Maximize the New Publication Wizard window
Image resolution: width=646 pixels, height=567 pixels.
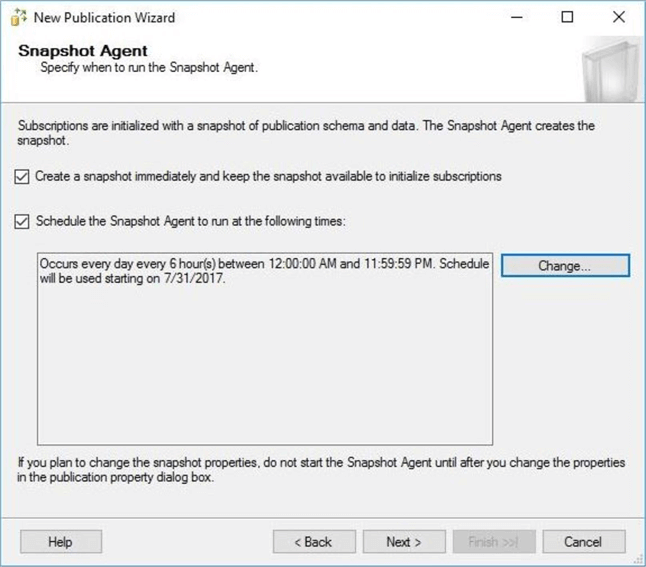click(567, 17)
